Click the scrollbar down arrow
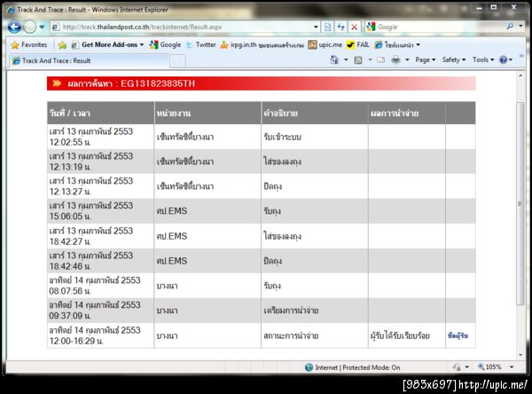 tap(520, 355)
